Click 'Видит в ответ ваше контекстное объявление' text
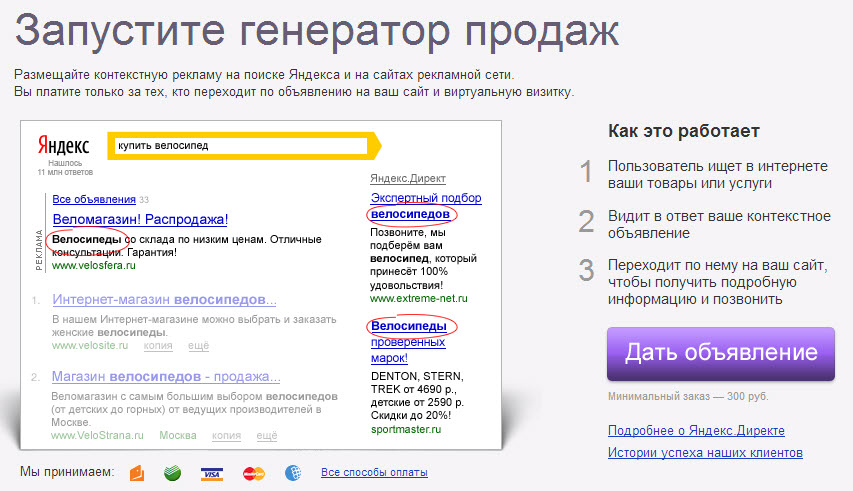This screenshot has width=853, height=491. pos(719,225)
